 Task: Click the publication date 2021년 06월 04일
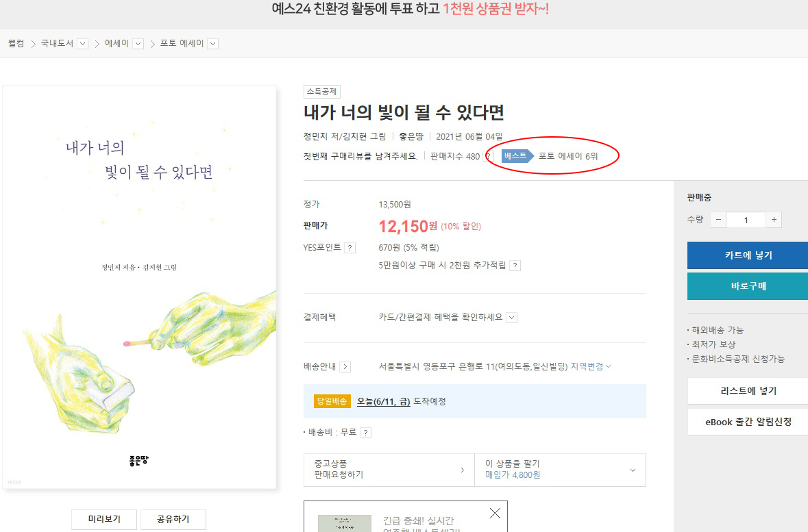pos(469,136)
